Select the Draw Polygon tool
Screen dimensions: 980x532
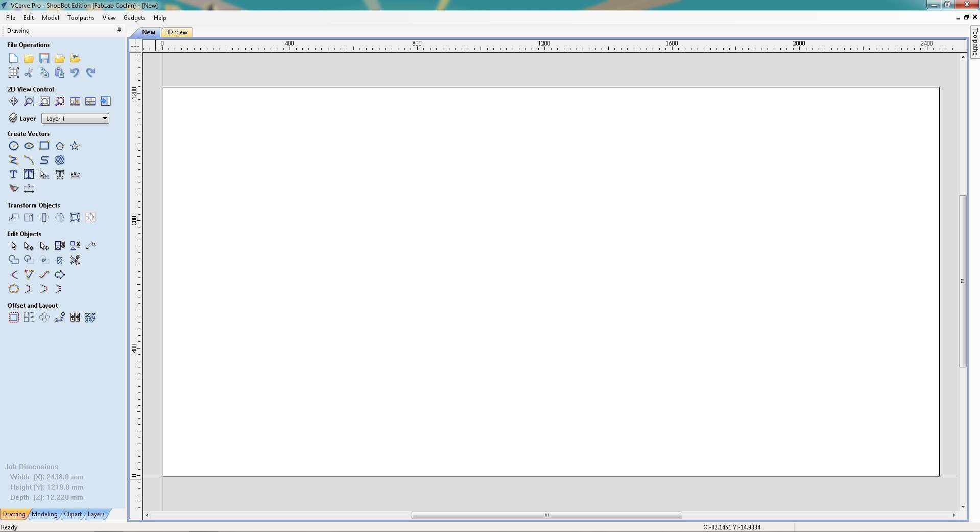point(60,146)
